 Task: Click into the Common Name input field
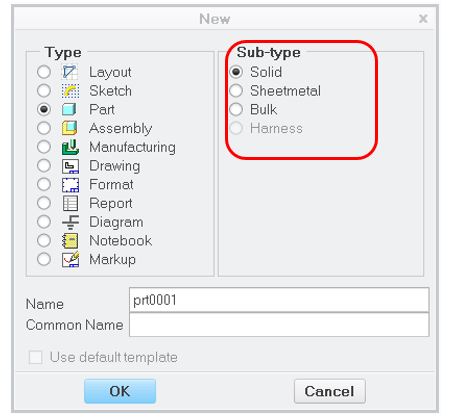coord(279,325)
